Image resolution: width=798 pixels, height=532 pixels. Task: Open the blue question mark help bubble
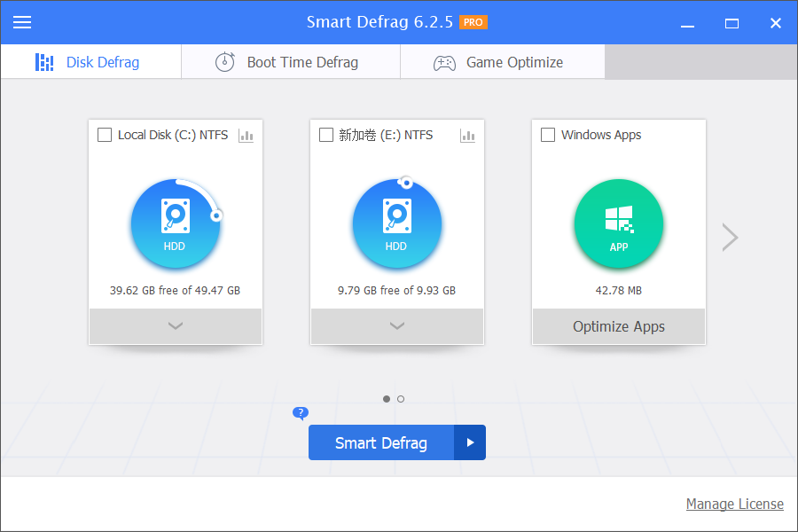click(x=301, y=413)
